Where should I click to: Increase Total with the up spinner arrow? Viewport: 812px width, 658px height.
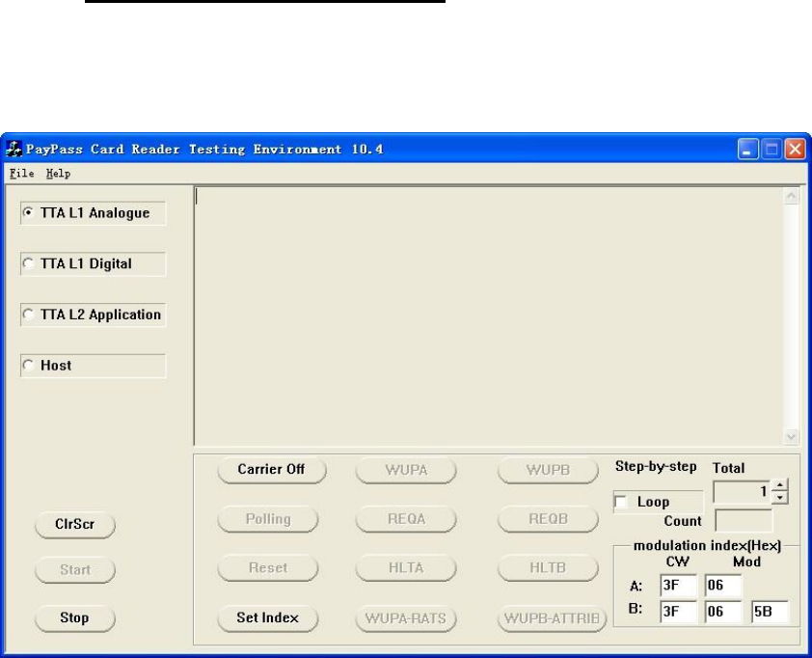[780, 485]
